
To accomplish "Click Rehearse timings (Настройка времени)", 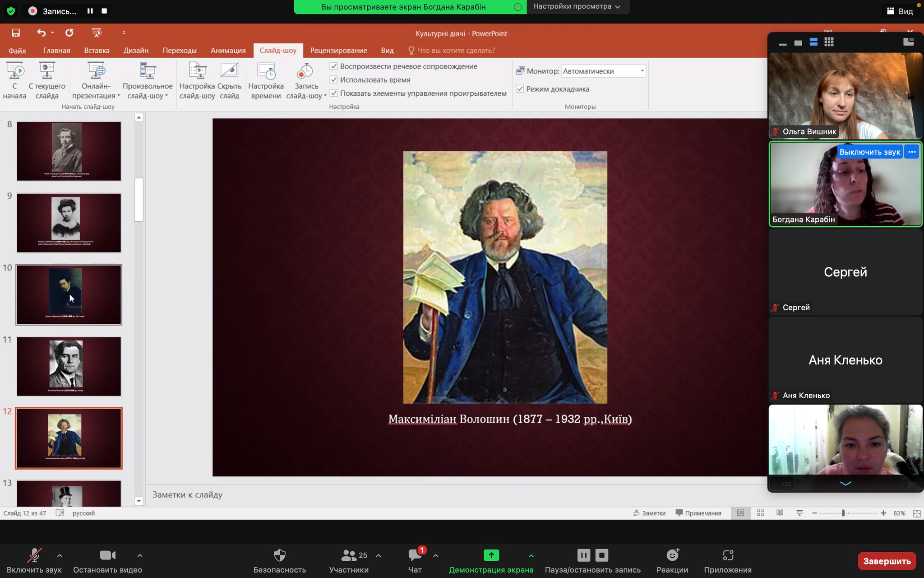I will (x=266, y=81).
